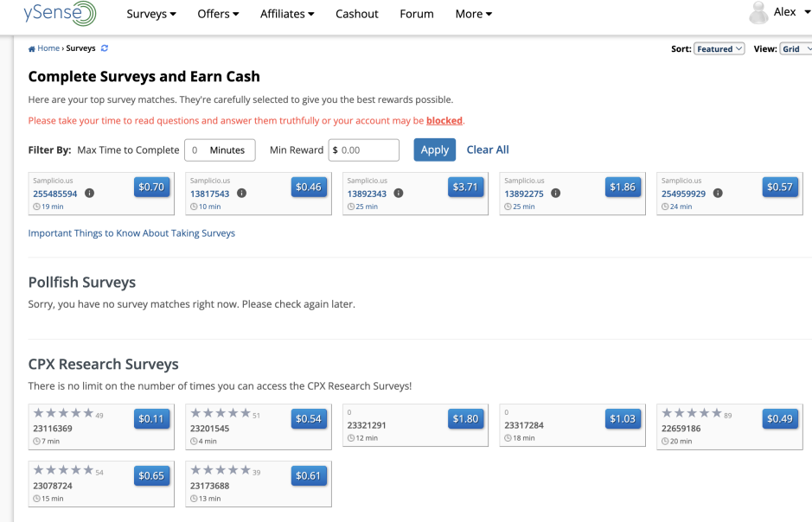812x522 pixels.
Task: Click the refresh icon beside Surveys breadcrumb
Action: pos(105,48)
